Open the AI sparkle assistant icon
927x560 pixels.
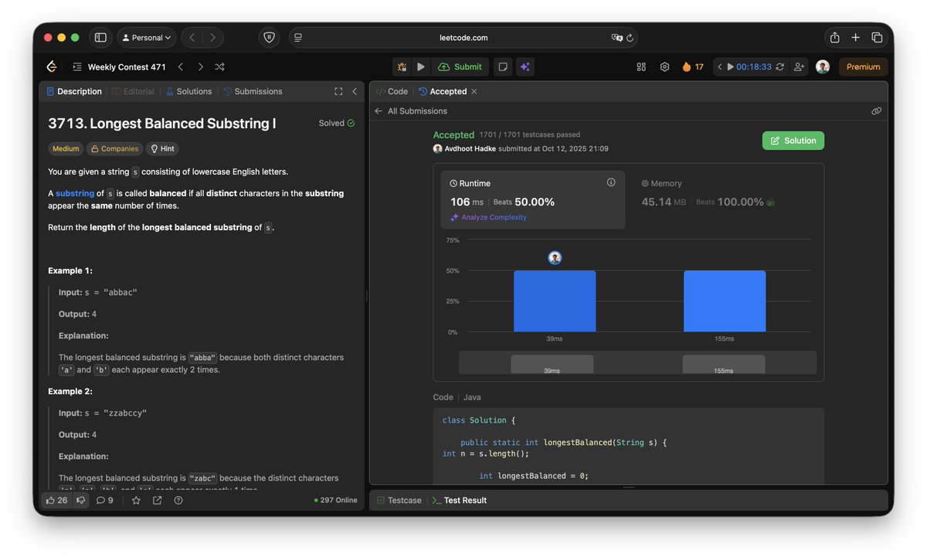tap(525, 67)
